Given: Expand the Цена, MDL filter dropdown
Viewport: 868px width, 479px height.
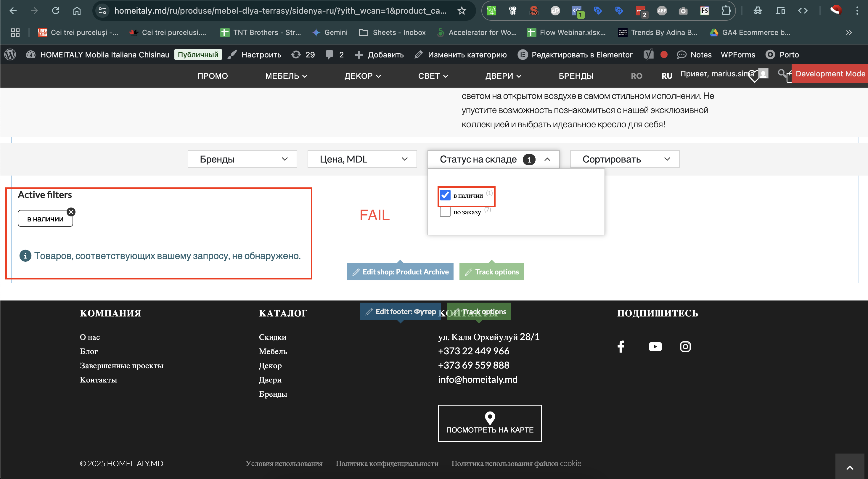Looking at the screenshot, I should pos(362,159).
